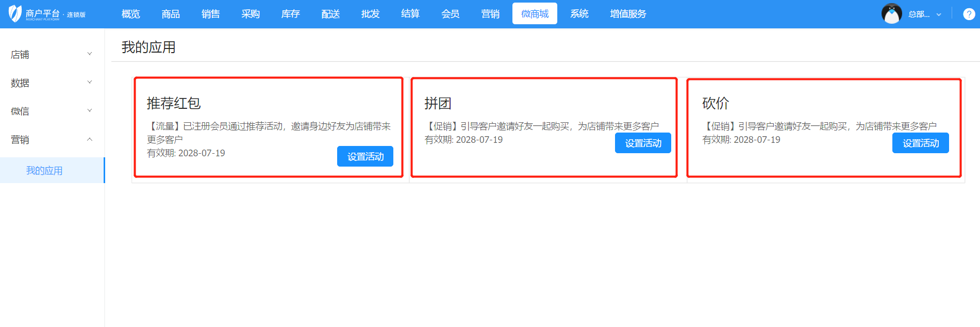Open the 商品 menu
This screenshot has height=327, width=980.
pyautogui.click(x=171, y=14)
